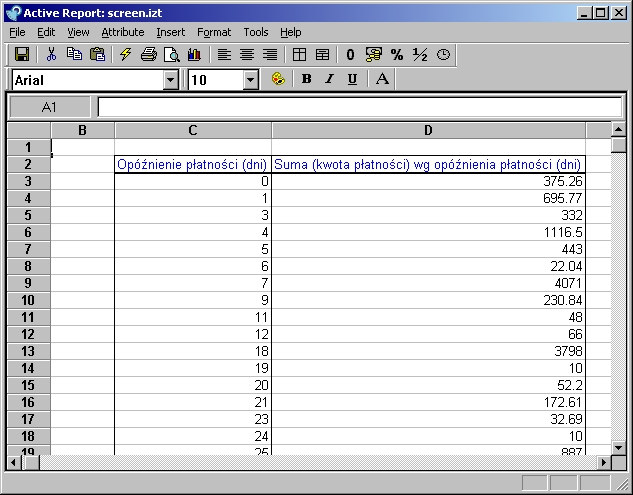Click the lightning bolt refresh icon
This screenshot has height=495, width=633.
(x=126, y=54)
